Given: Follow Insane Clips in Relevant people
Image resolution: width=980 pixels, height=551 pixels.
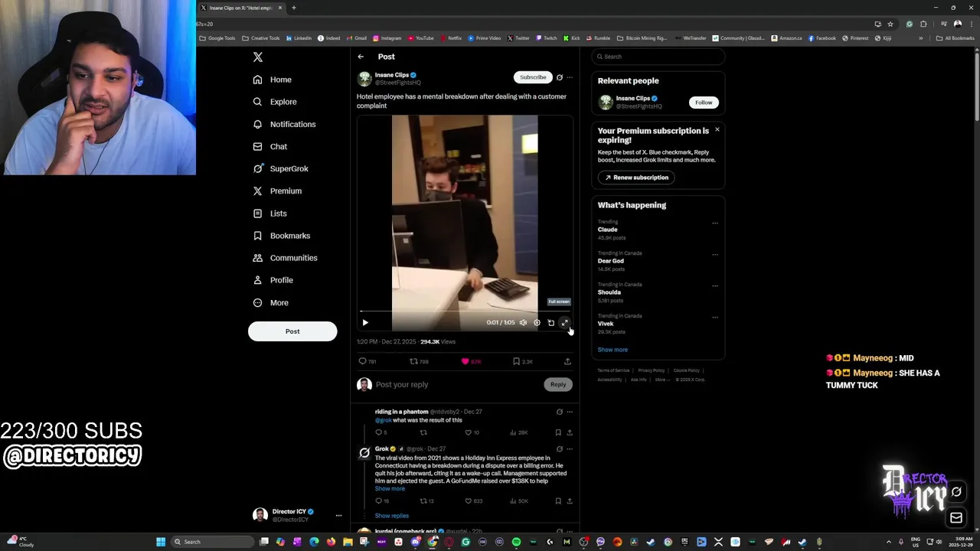Looking at the screenshot, I should [x=704, y=103].
